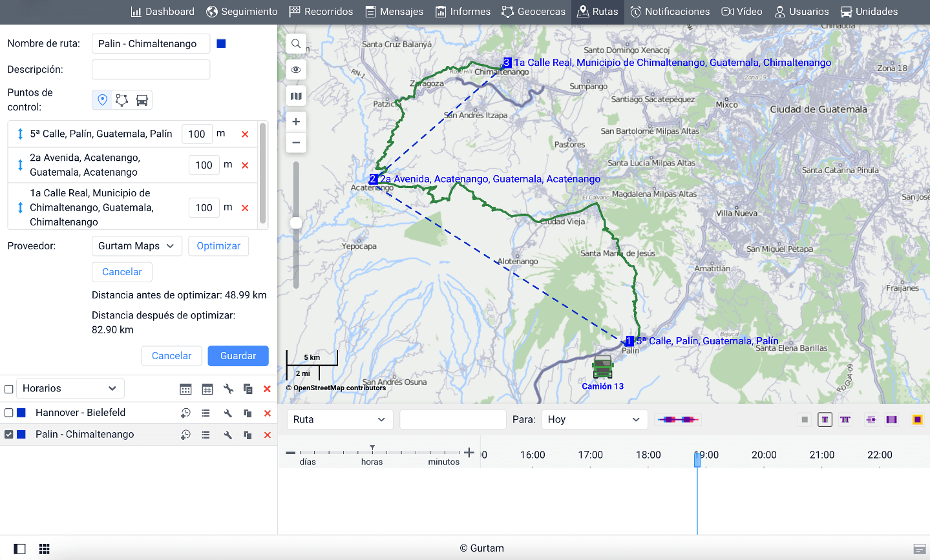Copy the Palin - Chimaltenango route
The image size is (930, 560).
[248, 435]
